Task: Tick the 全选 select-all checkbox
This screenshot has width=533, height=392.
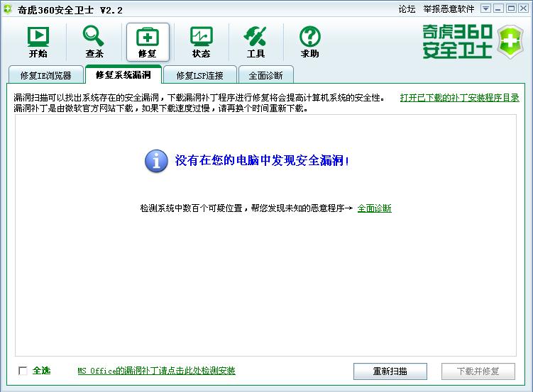Action: point(23,371)
